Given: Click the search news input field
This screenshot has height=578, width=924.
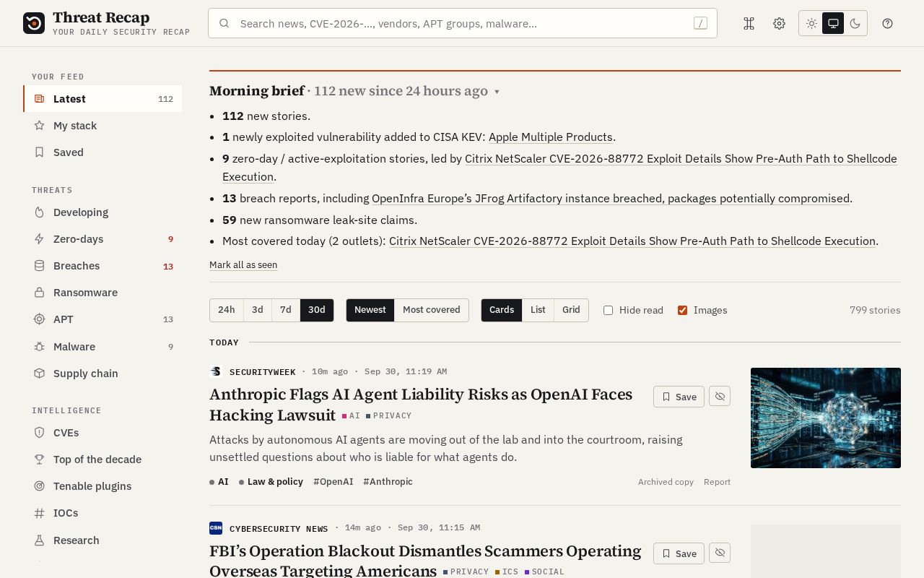Looking at the screenshot, I should point(463,23).
